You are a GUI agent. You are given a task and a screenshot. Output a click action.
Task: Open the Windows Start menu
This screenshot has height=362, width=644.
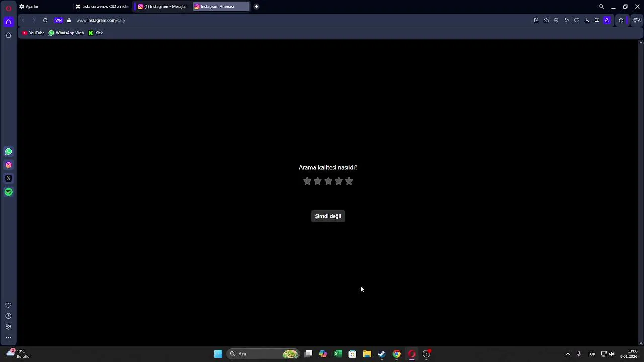218,354
